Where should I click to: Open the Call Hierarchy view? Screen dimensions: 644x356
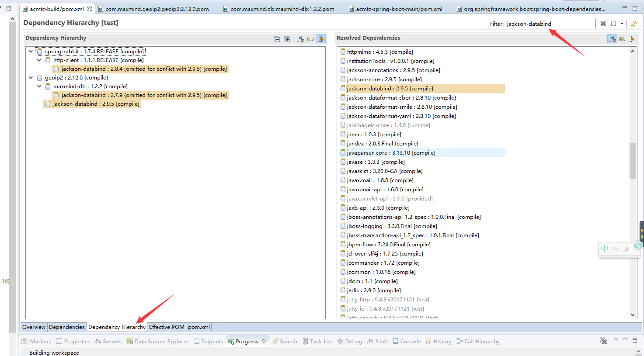click(478, 341)
